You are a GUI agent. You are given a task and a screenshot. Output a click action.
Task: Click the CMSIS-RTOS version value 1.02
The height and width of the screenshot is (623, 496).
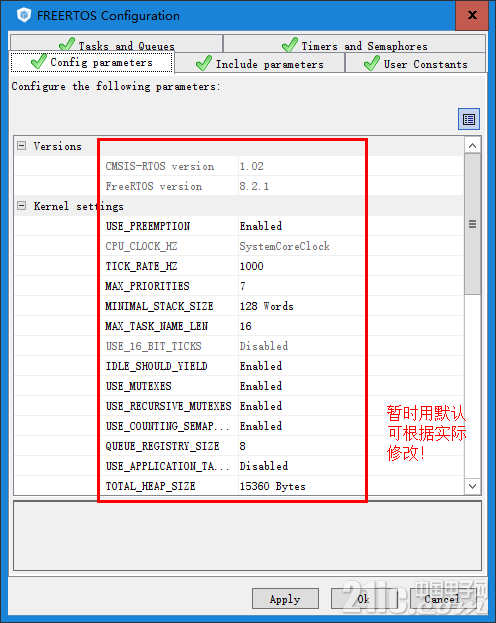click(x=252, y=166)
